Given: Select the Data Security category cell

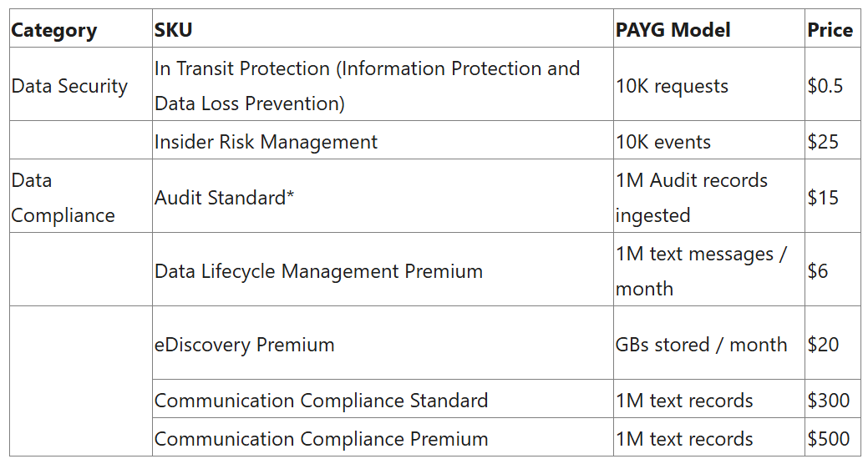Looking at the screenshot, I should coord(69,86).
